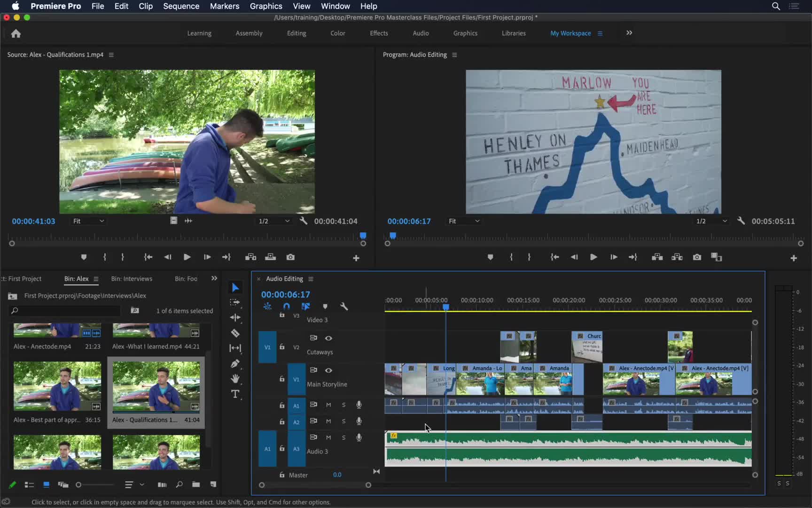812x508 pixels.
Task: Expand workspace overflow chevrons
Action: (629, 33)
